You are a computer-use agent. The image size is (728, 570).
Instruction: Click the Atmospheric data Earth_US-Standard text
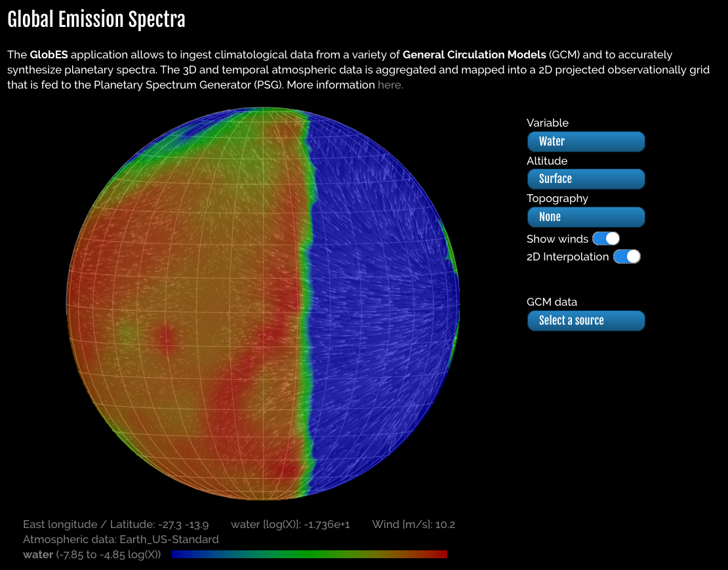tap(121, 539)
